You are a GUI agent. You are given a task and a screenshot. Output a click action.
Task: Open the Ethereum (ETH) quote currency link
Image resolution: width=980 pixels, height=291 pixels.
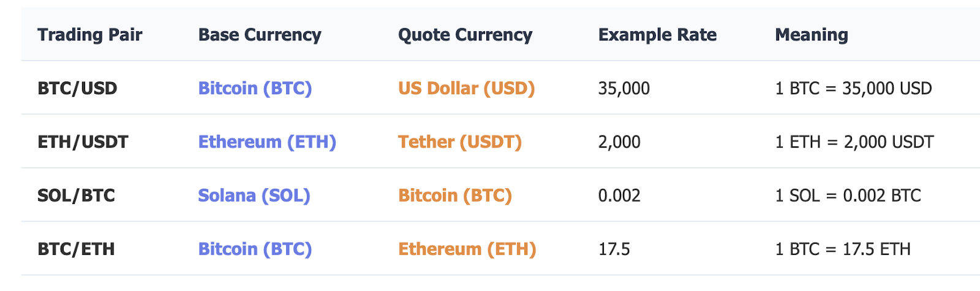click(467, 249)
